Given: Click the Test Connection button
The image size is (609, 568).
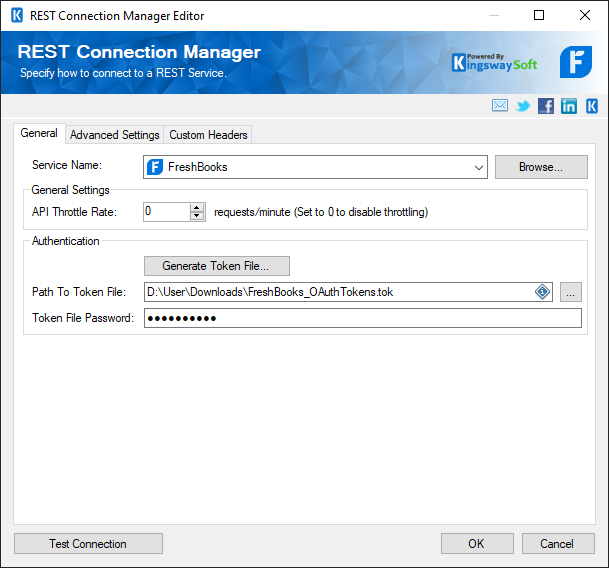Looking at the screenshot, I should click(x=88, y=544).
